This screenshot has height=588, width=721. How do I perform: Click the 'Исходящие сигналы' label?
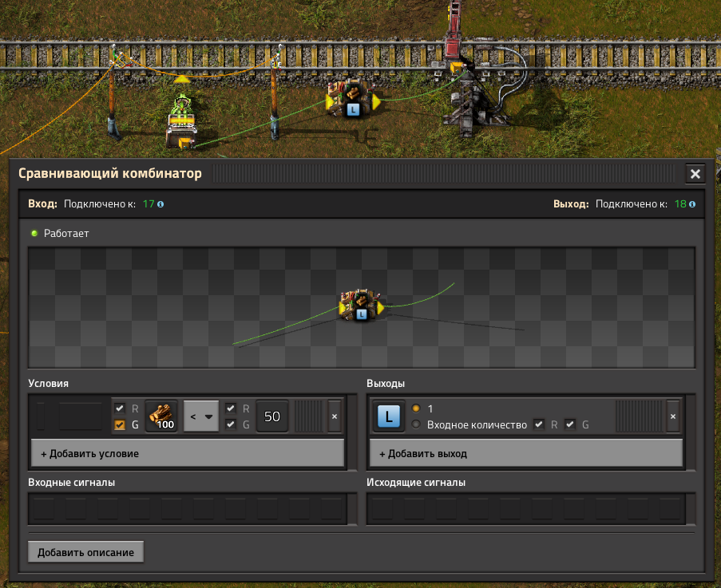416,483
